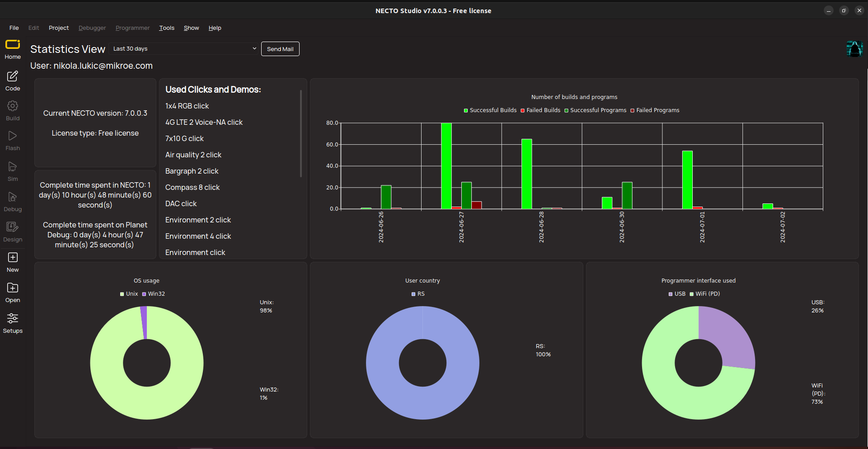Open the Show menu

coord(191,28)
